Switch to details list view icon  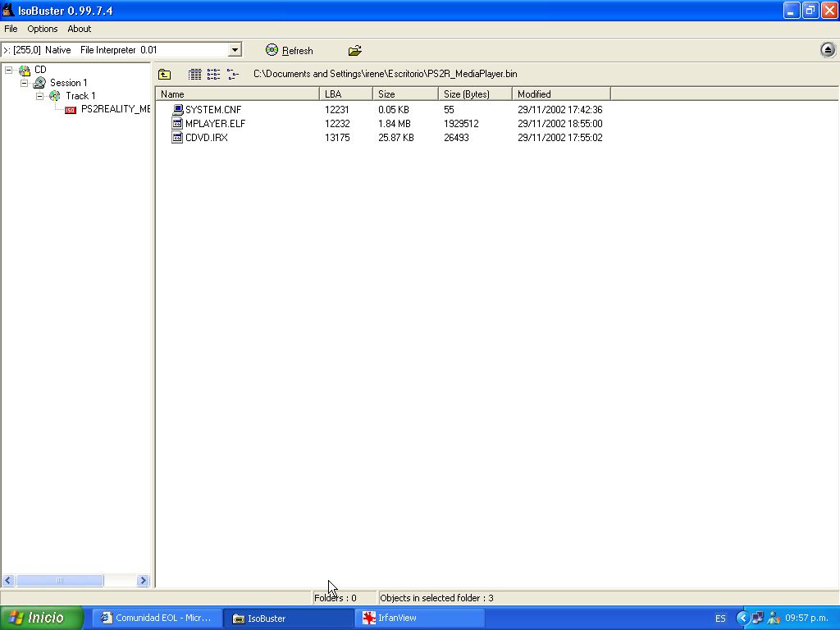[195, 75]
